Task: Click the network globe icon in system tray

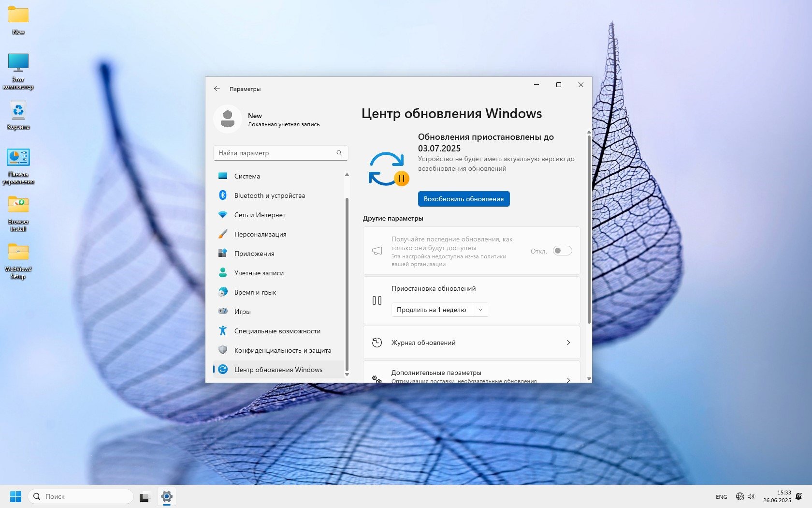Action: 739,496
